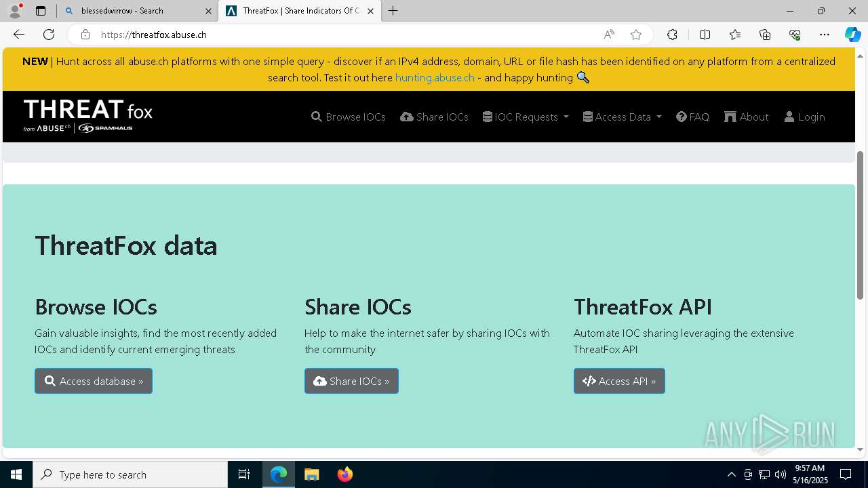Open the network status tray icon
The width and height of the screenshot is (868, 488).
[764, 474]
